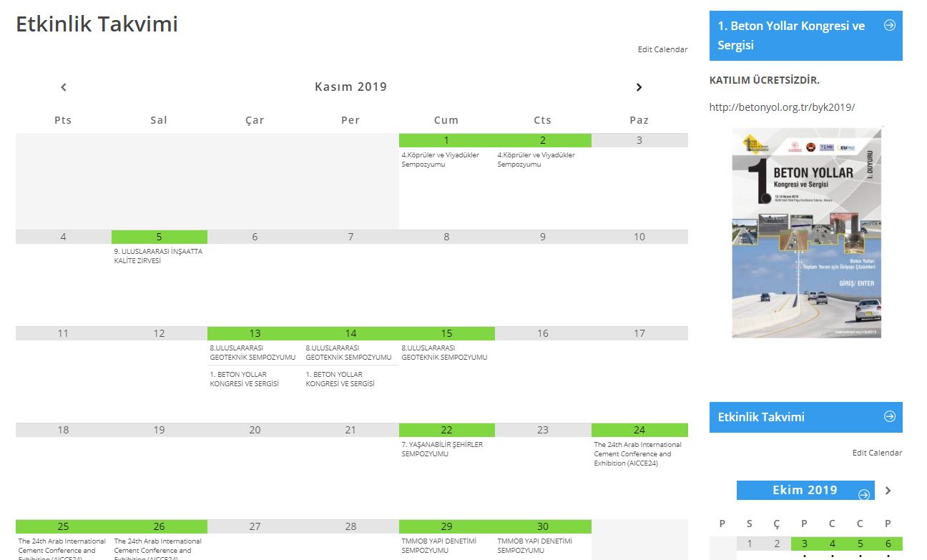The width and height of the screenshot is (927, 560).
Task: Go to previous month in main calendar
Action: 64,87
